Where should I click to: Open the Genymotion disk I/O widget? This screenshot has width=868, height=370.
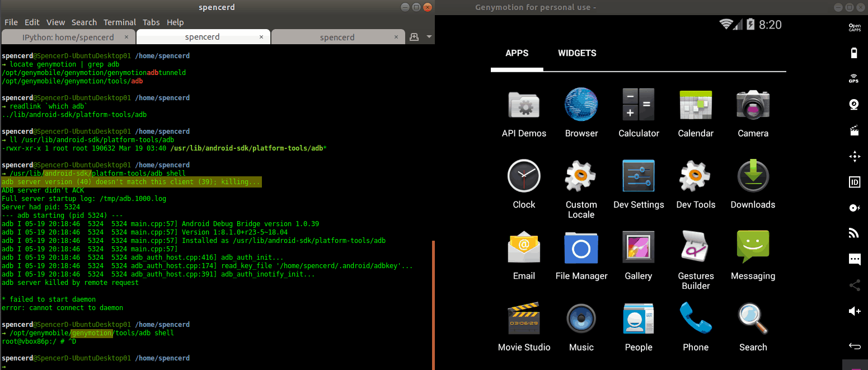(855, 208)
